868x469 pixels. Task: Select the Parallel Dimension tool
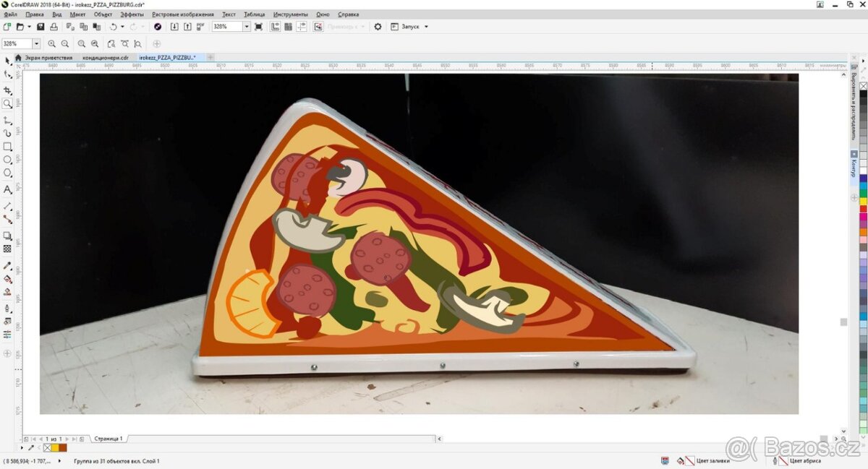(x=7, y=206)
